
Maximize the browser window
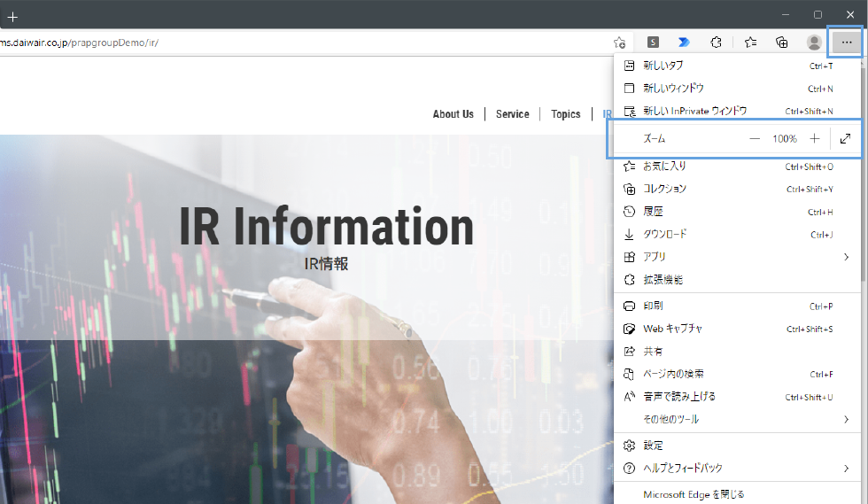[x=818, y=14]
